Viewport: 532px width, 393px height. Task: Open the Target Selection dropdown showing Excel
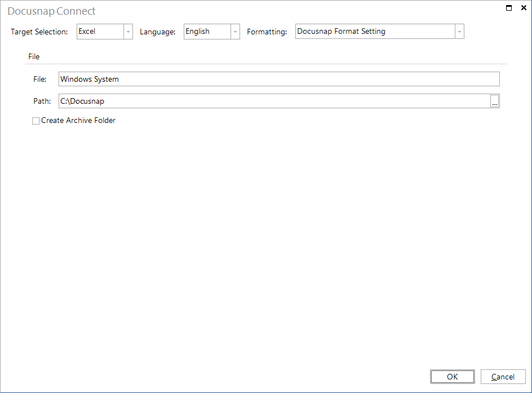104,32
